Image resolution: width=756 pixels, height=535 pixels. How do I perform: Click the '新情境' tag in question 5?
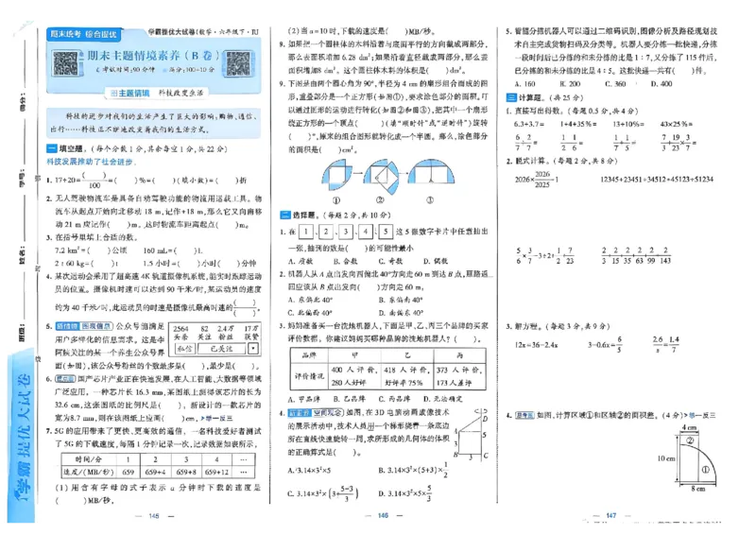(x=66, y=327)
